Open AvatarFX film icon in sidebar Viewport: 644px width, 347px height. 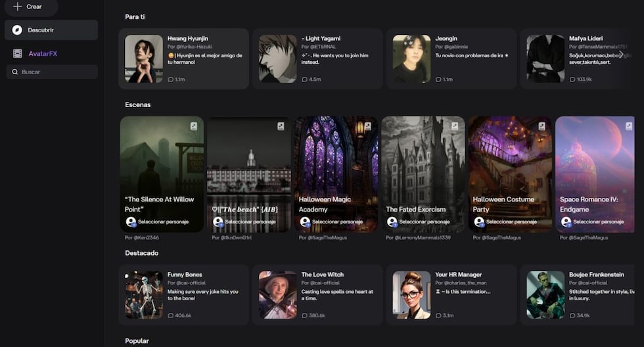click(x=17, y=53)
